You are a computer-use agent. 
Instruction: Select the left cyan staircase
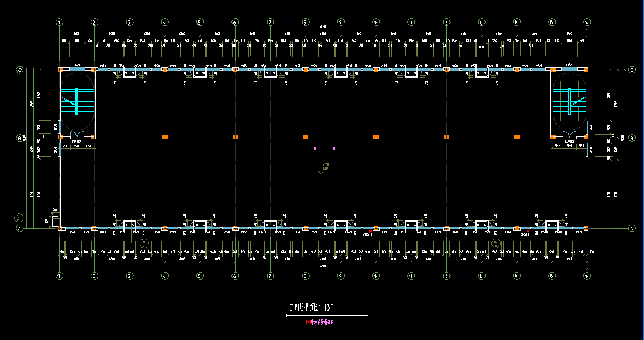pyautogui.click(x=77, y=101)
